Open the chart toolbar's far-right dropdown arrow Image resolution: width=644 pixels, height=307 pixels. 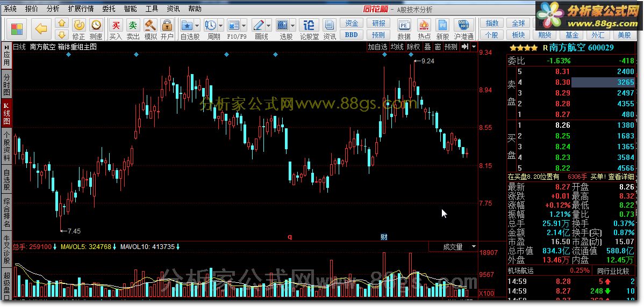point(474,47)
